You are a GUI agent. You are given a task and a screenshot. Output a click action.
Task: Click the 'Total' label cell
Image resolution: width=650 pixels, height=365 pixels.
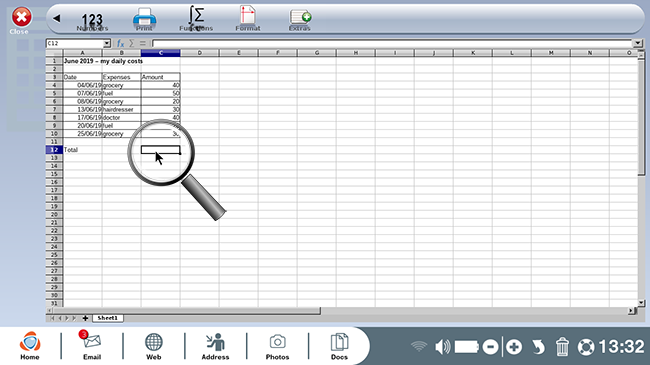(82, 150)
